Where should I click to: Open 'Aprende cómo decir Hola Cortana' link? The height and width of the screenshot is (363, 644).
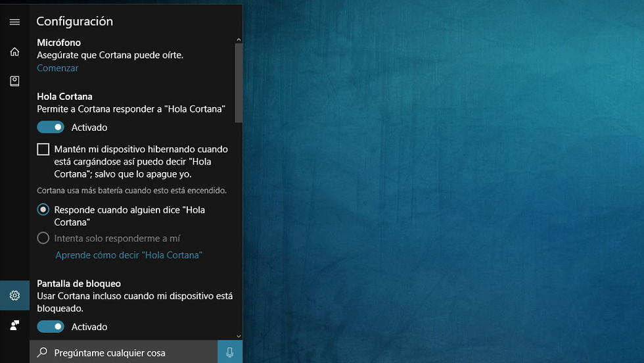click(129, 255)
